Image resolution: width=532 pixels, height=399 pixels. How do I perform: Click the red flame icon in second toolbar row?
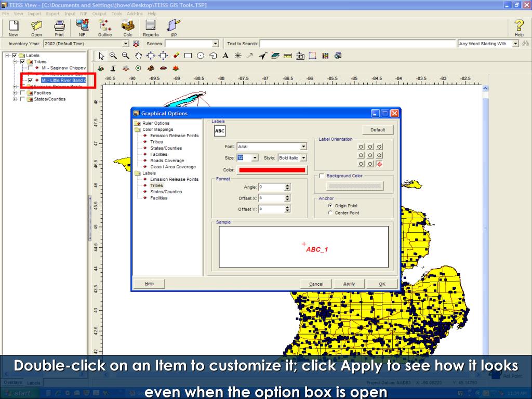[x=176, y=68]
